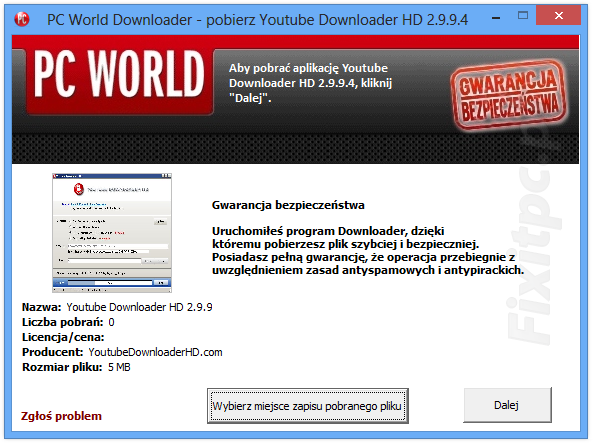The image size is (593, 443).
Task: Open the 'Zgłoś problem' link
Action: point(61,416)
